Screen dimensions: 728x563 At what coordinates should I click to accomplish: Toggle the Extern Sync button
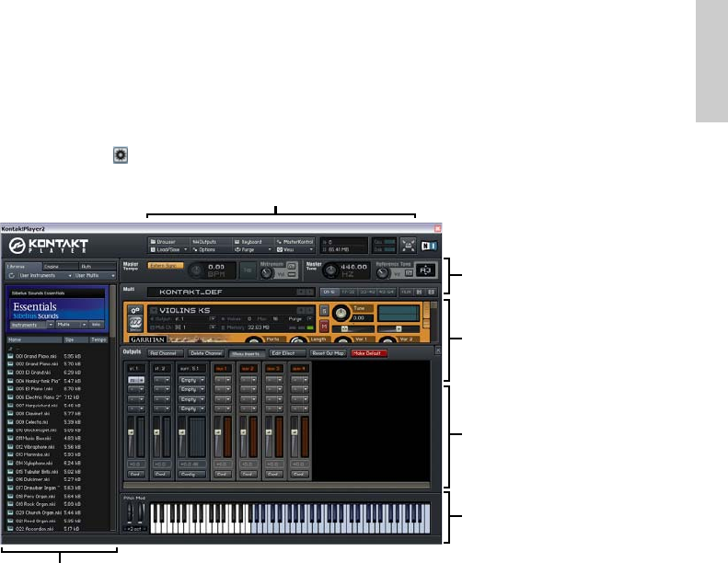(x=166, y=266)
